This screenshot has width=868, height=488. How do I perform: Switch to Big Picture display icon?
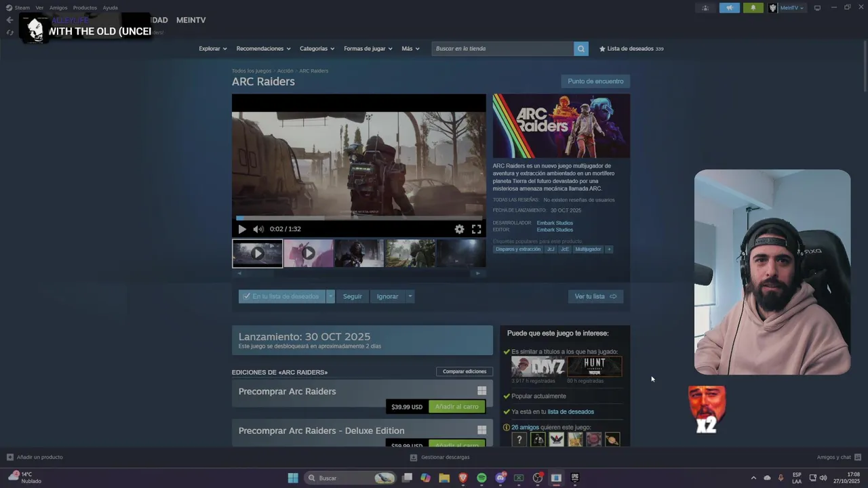coord(817,7)
